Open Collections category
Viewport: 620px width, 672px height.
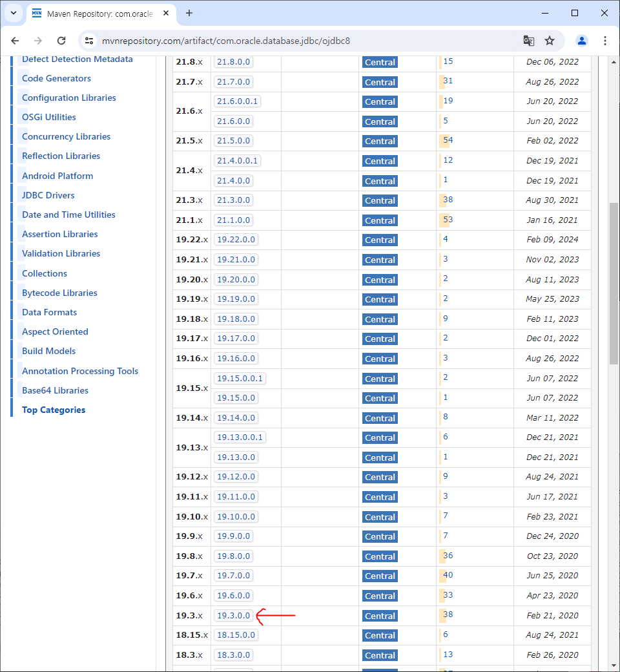[45, 273]
